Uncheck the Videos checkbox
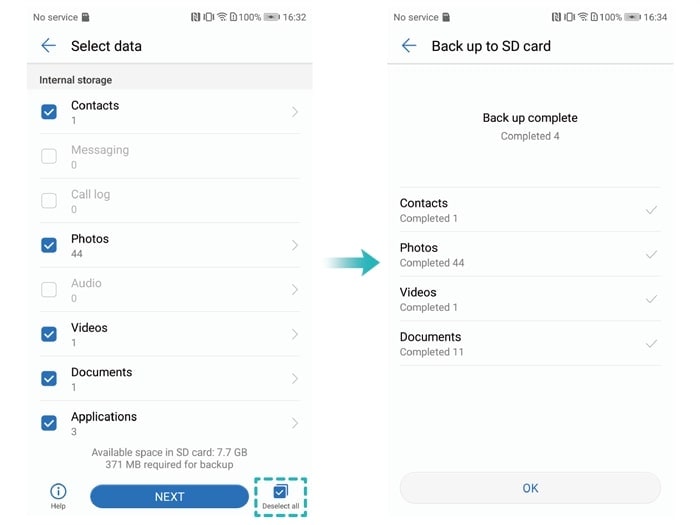 (49, 334)
